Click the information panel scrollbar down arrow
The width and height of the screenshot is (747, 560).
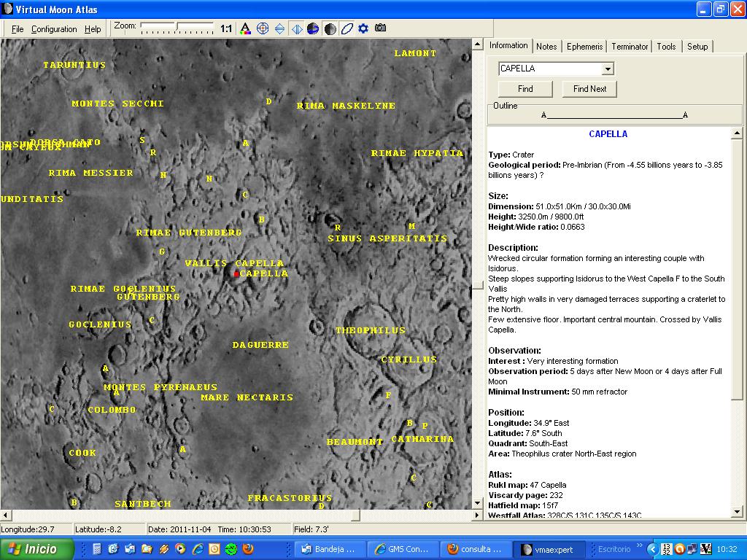click(737, 513)
